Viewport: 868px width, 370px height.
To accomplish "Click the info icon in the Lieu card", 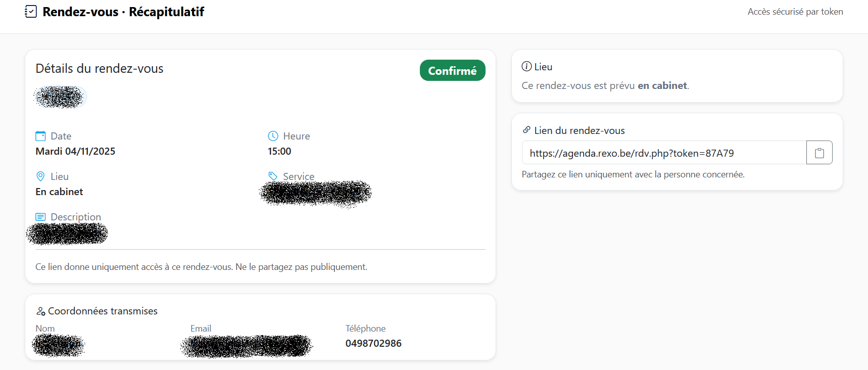I will click(526, 67).
